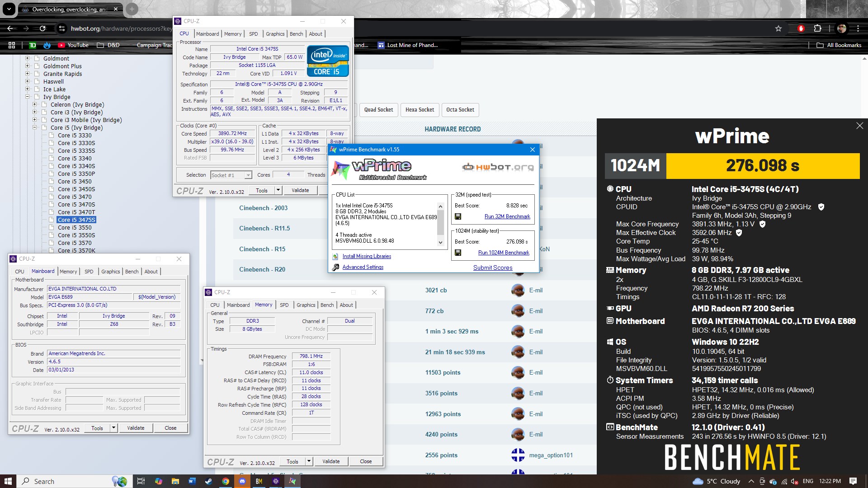Screen dimensions: 868x488
Task: Open the YouTube bookmark
Action: coord(73,45)
